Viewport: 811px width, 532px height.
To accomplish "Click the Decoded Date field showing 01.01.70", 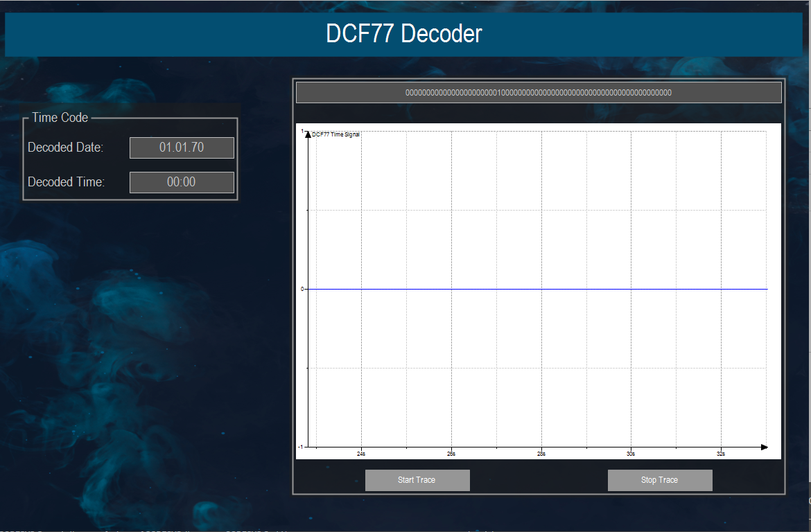I will (182, 147).
